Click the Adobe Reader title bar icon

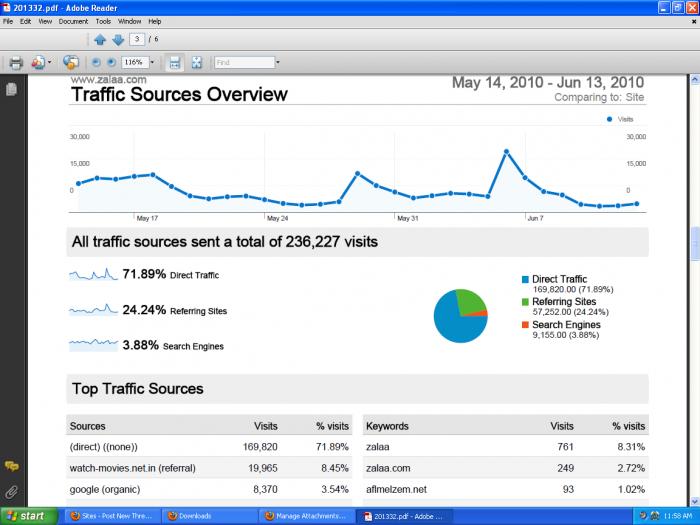pyautogui.click(x=6, y=8)
